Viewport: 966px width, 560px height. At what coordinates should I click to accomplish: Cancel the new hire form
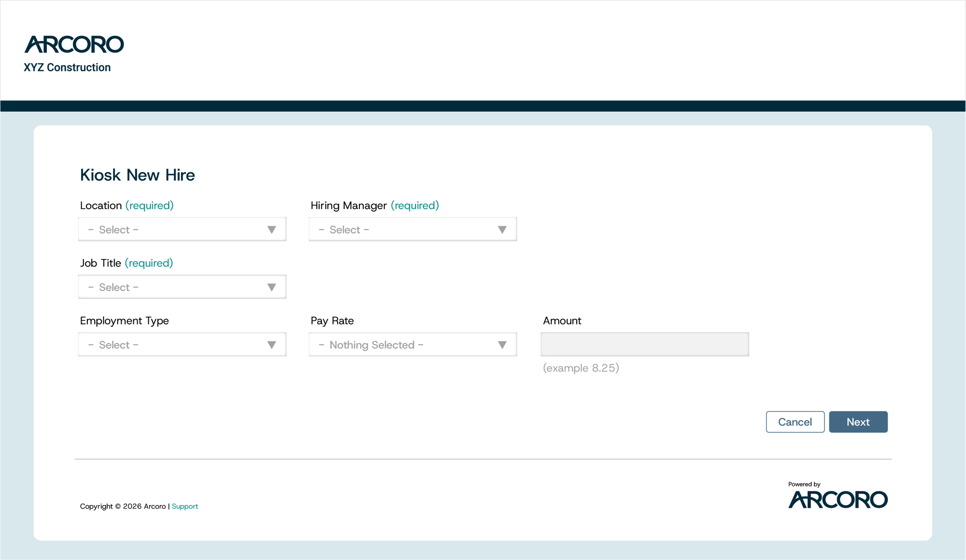coord(795,422)
